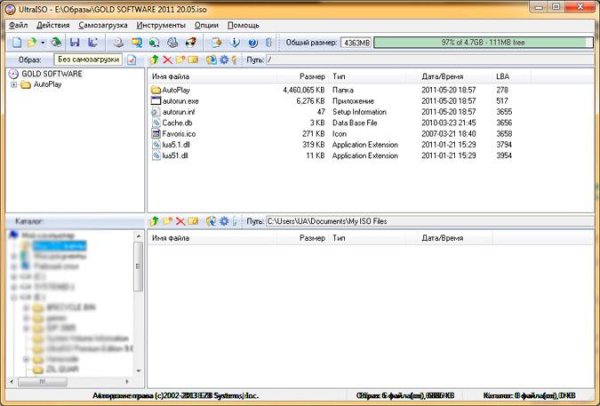
Task: Click catalog tree horizontal scrollbar right arrow
Action: point(127,381)
